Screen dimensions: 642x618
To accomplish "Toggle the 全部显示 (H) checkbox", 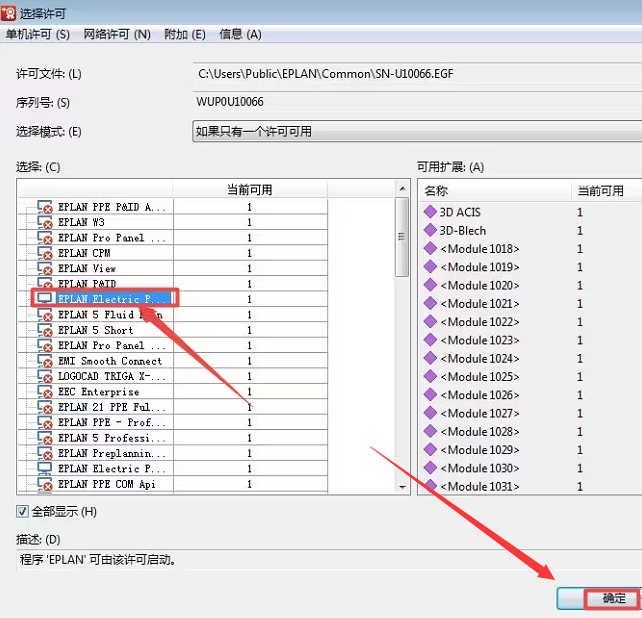I will [x=23, y=511].
